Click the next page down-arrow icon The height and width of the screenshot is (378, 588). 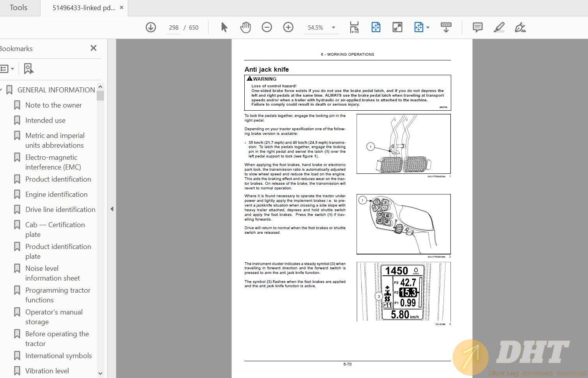click(151, 27)
